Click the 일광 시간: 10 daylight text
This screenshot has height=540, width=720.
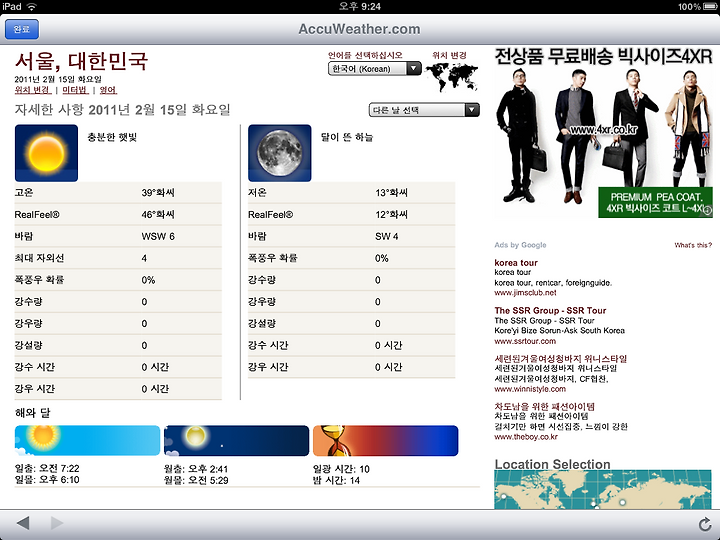(341, 469)
